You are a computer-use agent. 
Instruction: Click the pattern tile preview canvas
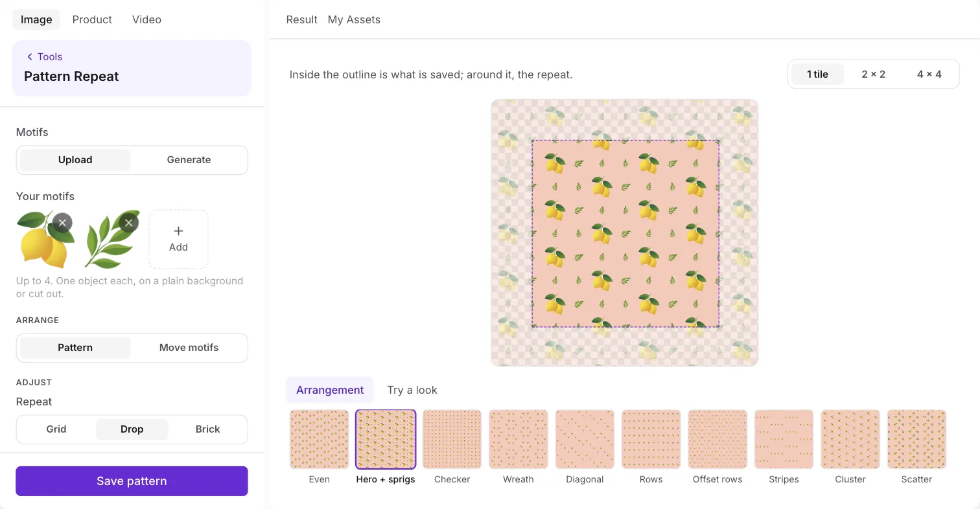pyautogui.click(x=625, y=233)
